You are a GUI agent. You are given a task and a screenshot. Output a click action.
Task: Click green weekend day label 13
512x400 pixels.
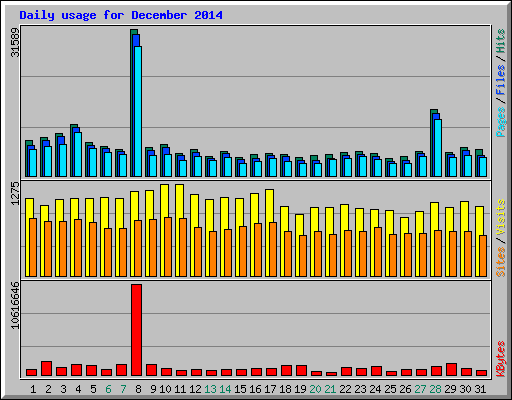tap(210, 389)
